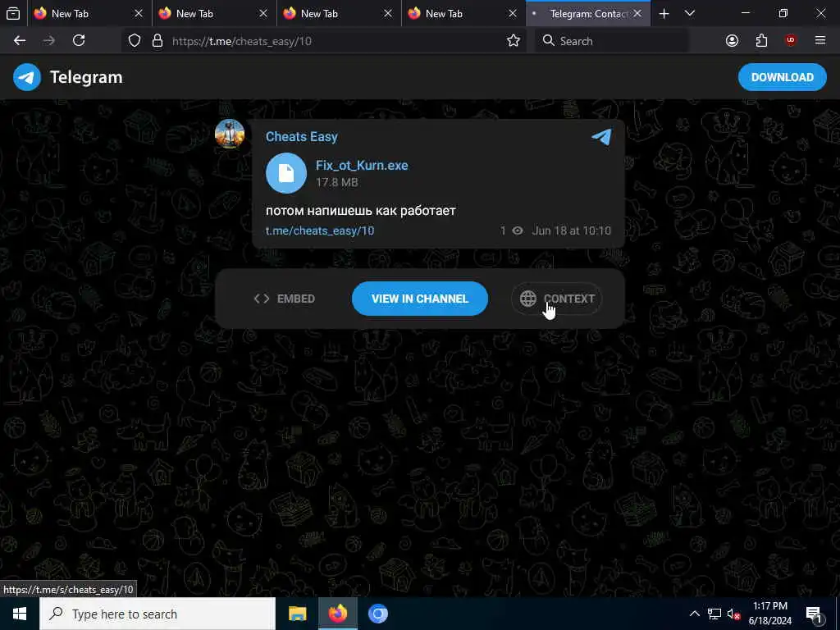Close the Telegram: Contact tab
Viewport: 840px width, 630px height.
click(637, 13)
